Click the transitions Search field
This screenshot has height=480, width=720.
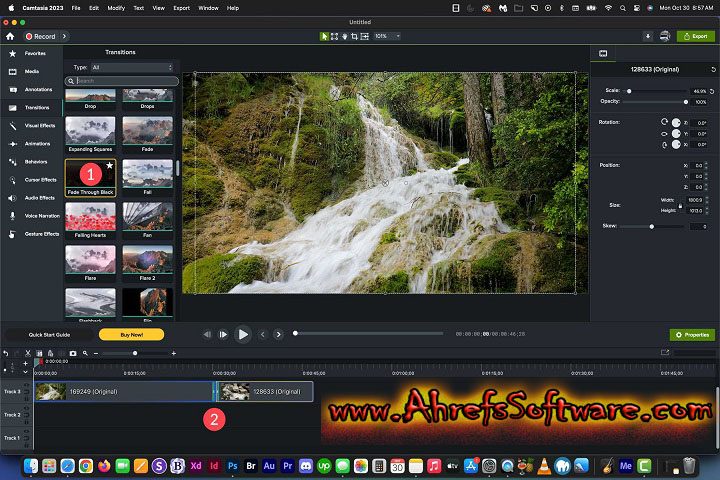tap(122, 81)
